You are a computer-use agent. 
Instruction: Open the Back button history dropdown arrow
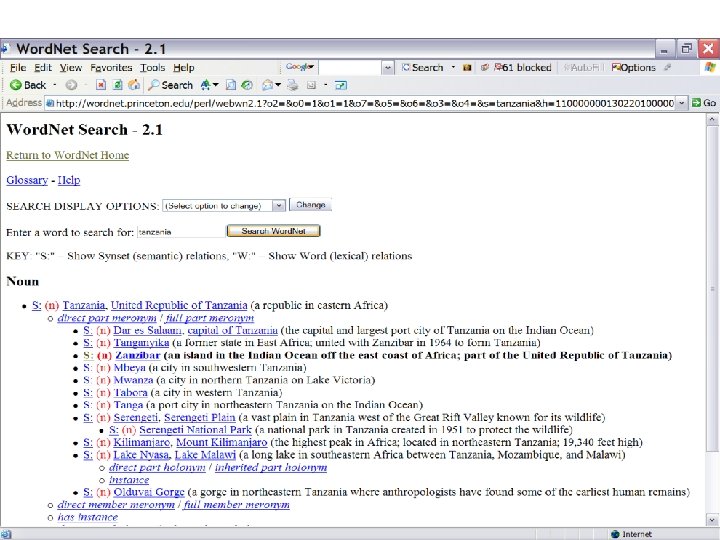(x=55, y=85)
